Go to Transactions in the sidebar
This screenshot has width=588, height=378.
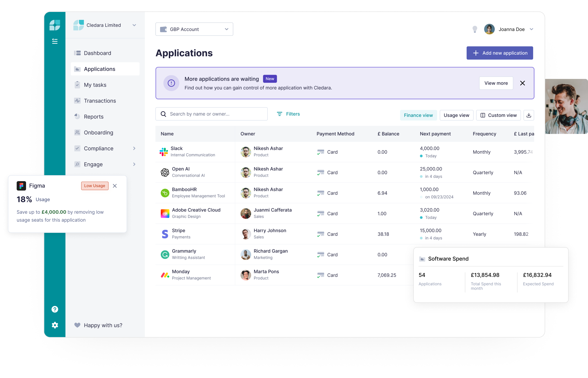tap(100, 101)
